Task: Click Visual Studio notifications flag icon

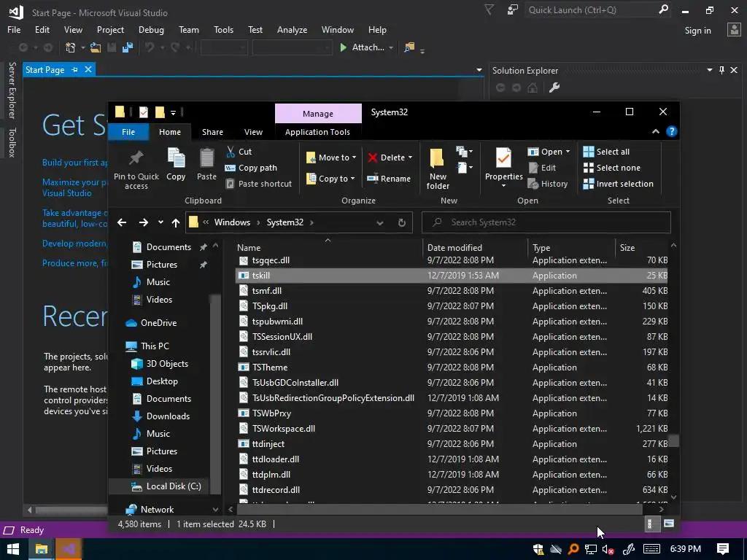Action: [489, 9]
